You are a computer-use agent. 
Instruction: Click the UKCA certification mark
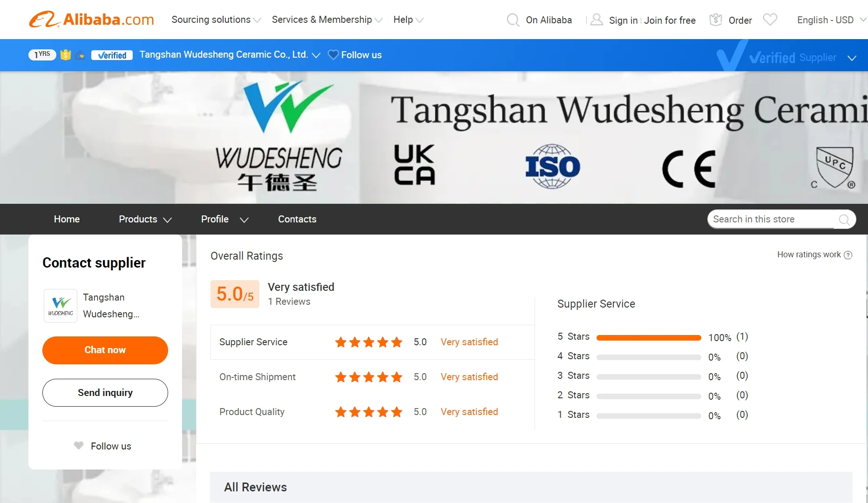(414, 165)
